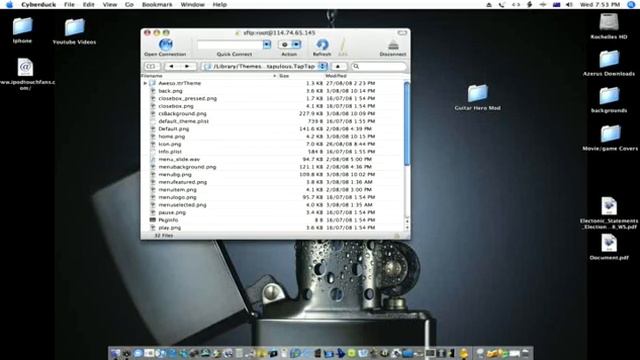Open the View menu
The height and width of the screenshot is (360, 640).
coord(109,4)
